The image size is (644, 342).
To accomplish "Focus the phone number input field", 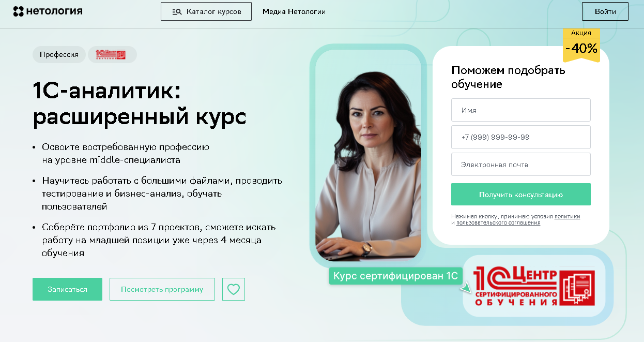I will point(521,137).
